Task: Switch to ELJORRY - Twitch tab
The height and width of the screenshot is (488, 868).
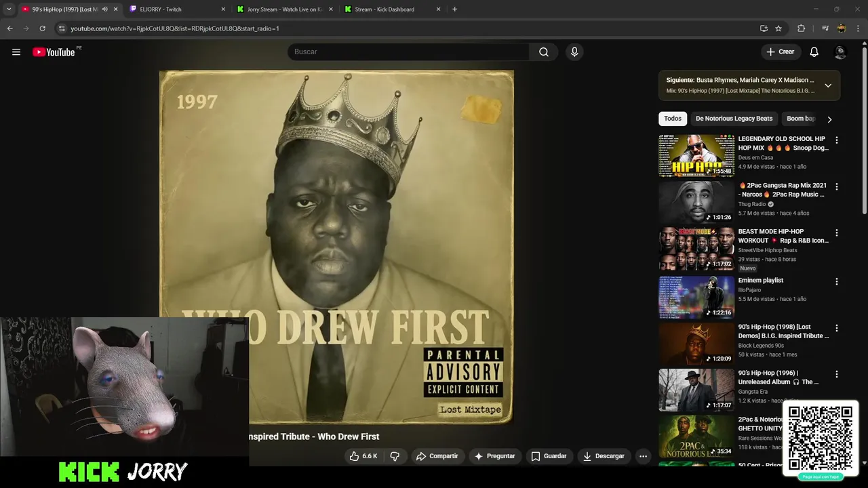Action: 175,9
